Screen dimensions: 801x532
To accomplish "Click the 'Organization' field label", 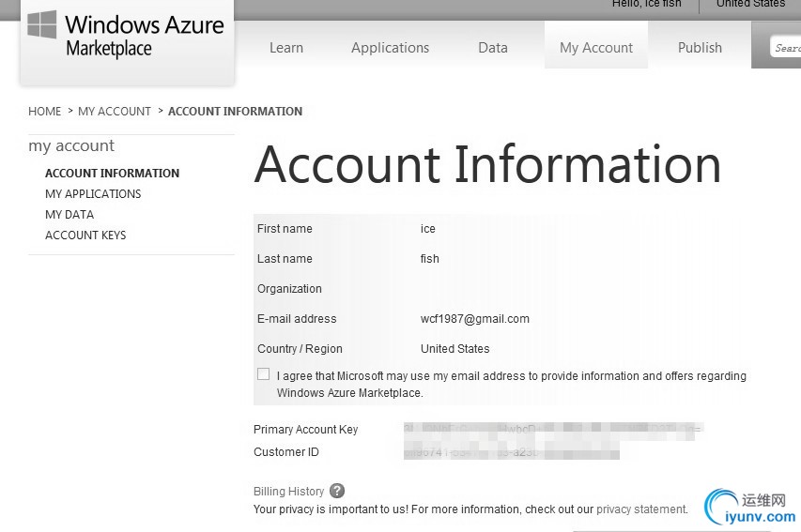I will (x=289, y=289).
